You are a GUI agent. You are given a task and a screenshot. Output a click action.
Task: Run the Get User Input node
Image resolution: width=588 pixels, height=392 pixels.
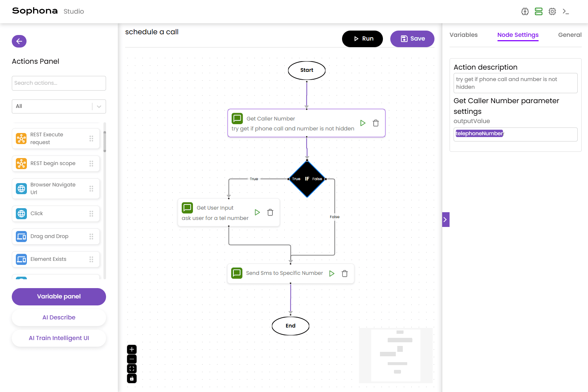[x=257, y=212]
